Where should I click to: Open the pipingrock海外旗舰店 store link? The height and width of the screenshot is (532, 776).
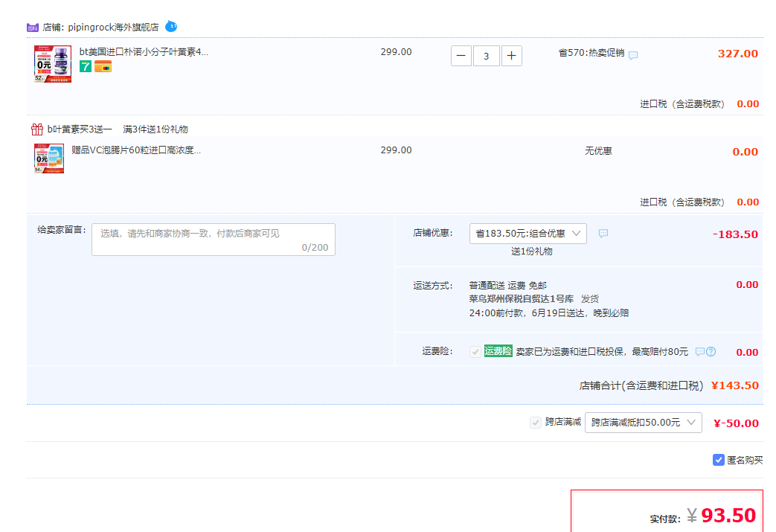pos(113,28)
